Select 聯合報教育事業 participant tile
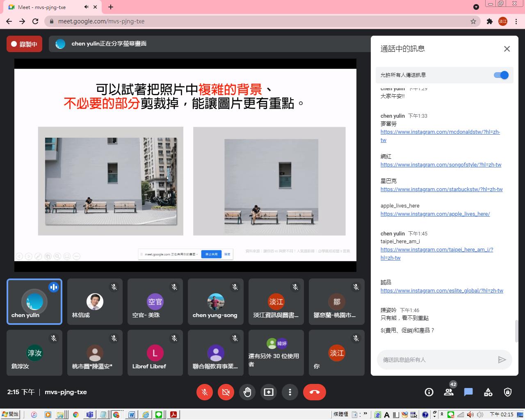525x420 pixels. tap(216, 353)
